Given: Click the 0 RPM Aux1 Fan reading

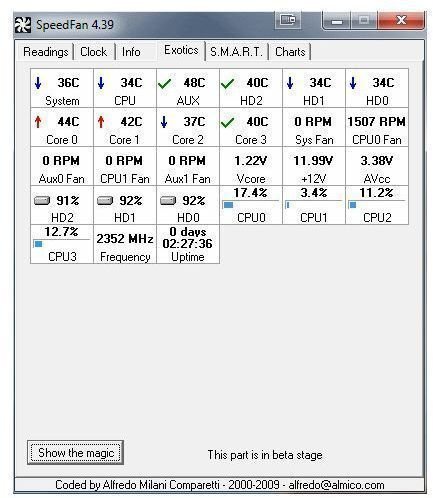Looking at the screenshot, I should (x=188, y=166).
